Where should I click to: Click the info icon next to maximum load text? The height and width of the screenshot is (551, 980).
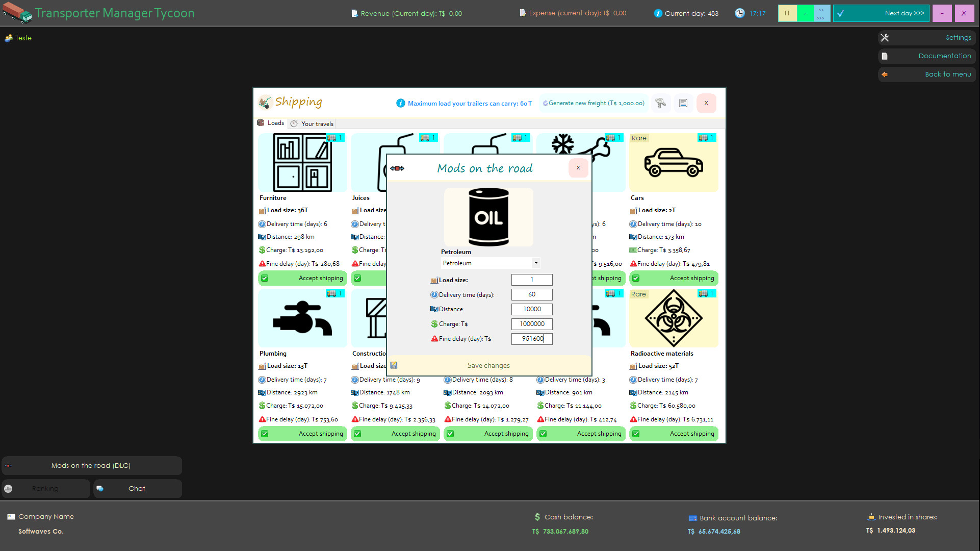401,103
